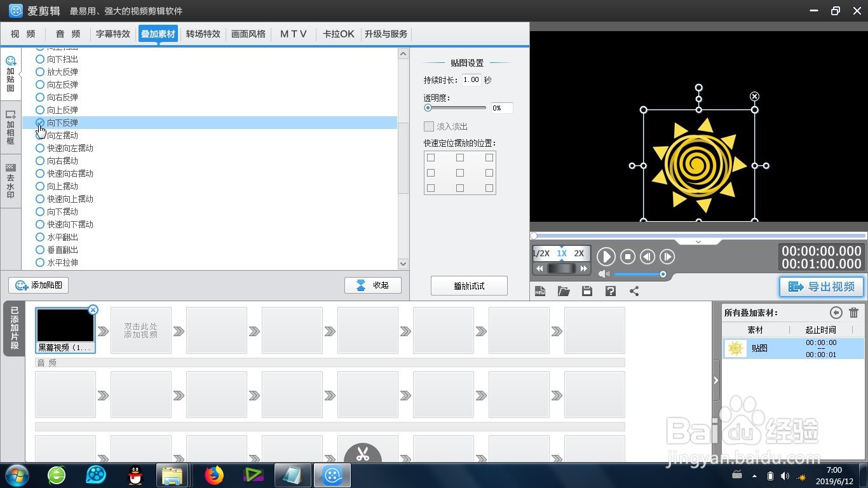Click the save project floppy icon
Viewport: 868px width, 488px height.
tap(587, 291)
